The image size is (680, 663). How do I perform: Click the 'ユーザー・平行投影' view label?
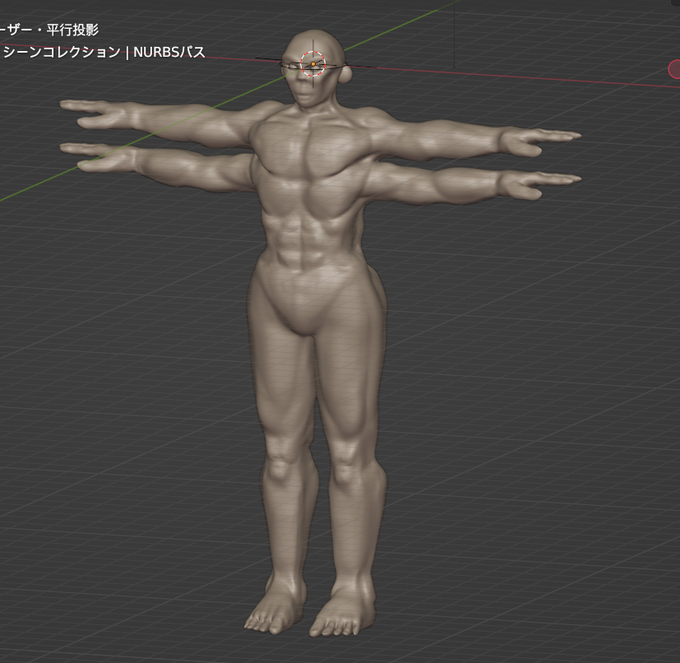pos(49,30)
